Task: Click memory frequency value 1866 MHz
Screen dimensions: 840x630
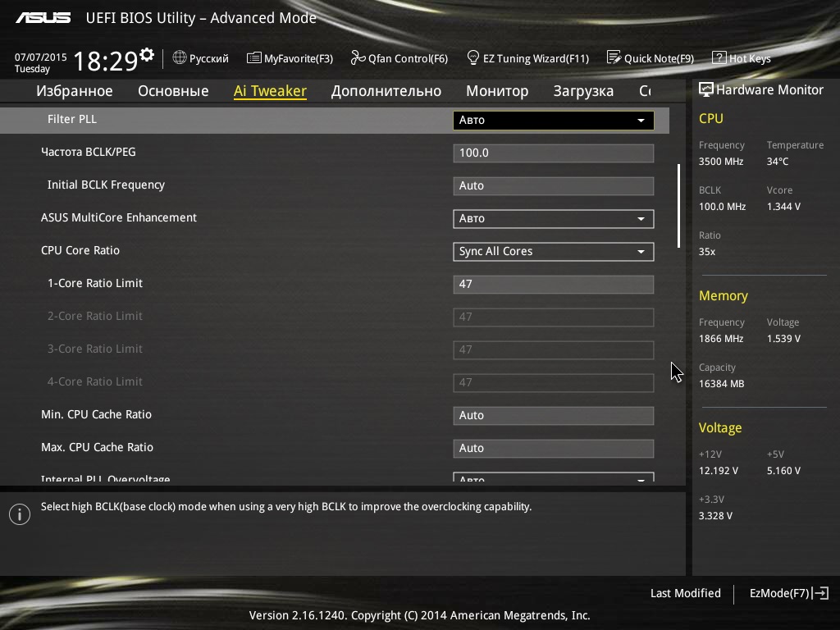Action: pos(721,339)
